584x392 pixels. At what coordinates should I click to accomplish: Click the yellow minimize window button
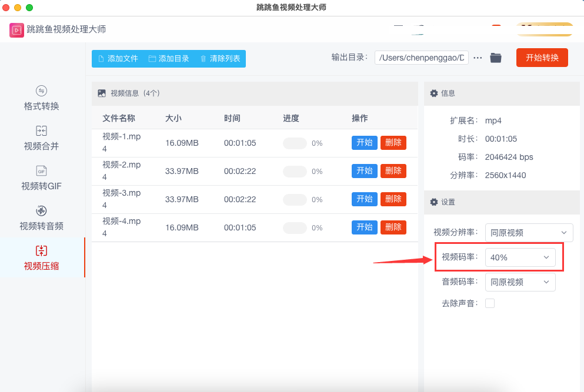tap(18, 8)
